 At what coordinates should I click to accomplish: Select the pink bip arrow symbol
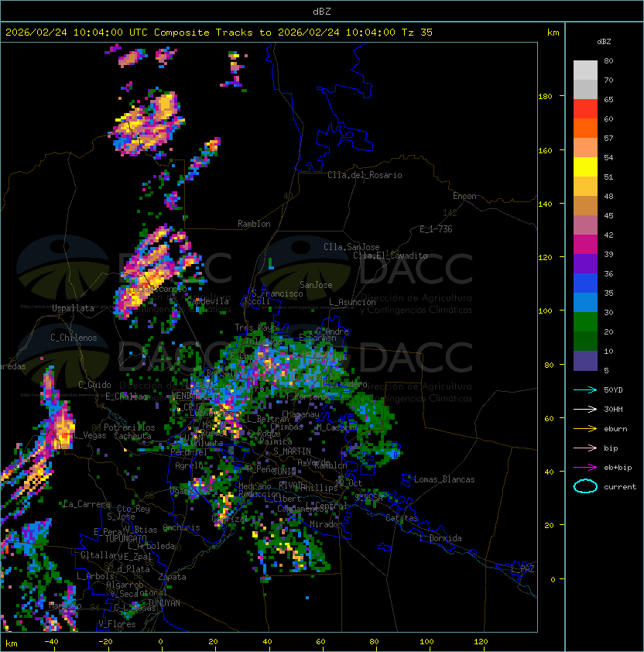585,448
